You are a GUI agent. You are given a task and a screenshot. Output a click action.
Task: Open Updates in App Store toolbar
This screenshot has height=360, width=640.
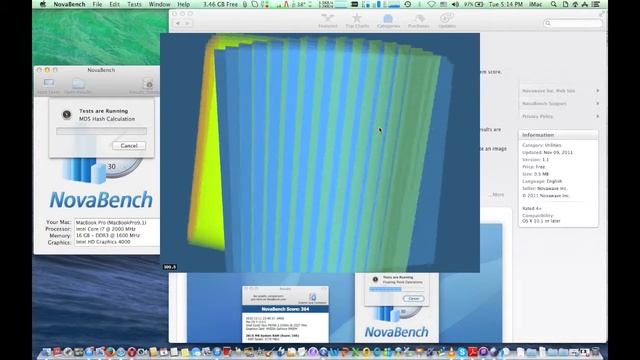[x=447, y=21]
